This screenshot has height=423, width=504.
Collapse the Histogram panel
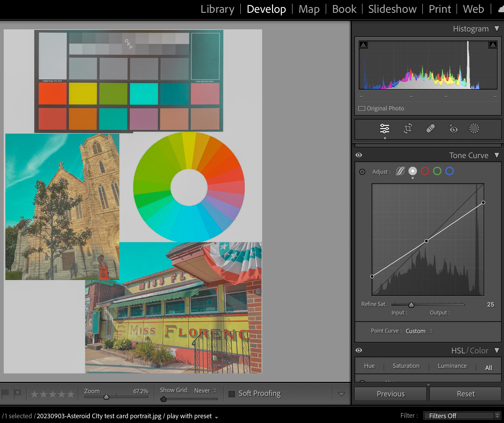tap(497, 29)
